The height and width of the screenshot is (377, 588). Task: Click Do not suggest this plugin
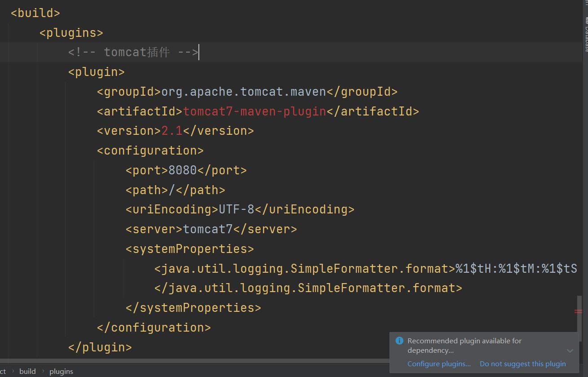click(x=522, y=364)
